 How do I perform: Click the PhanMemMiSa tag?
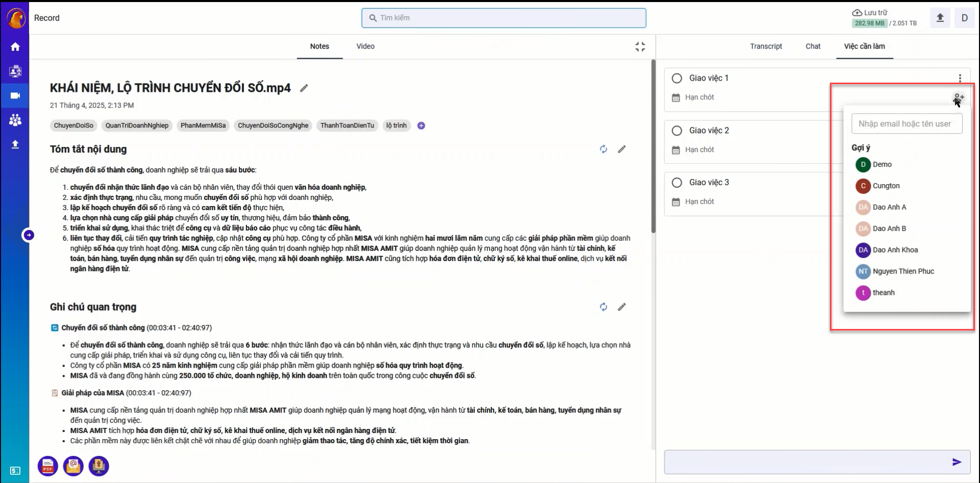point(203,125)
